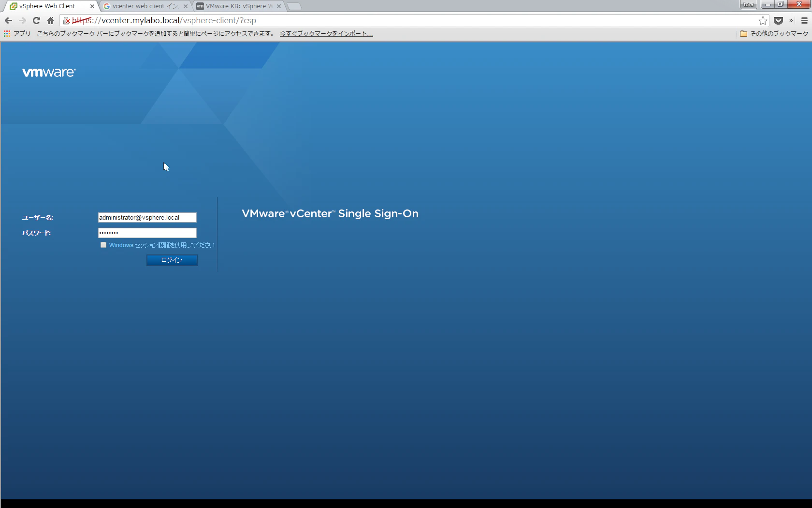The width and height of the screenshot is (812, 508).
Task: Click the vmware logo
Action: pyautogui.click(x=49, y=73)
